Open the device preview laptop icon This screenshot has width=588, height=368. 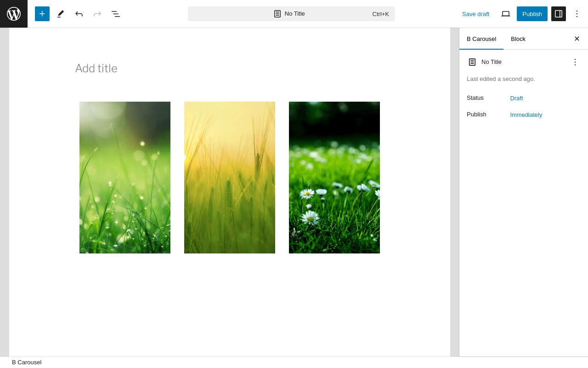[506, 14]
